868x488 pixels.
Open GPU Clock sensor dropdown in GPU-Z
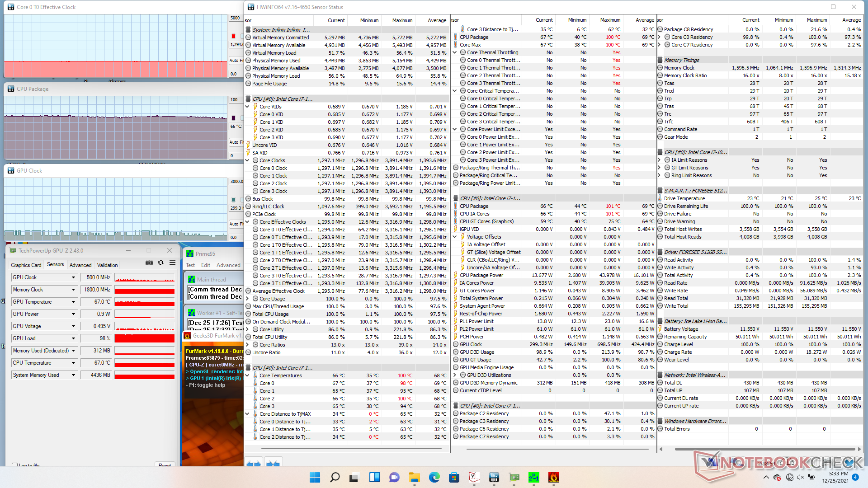[73, 277]
